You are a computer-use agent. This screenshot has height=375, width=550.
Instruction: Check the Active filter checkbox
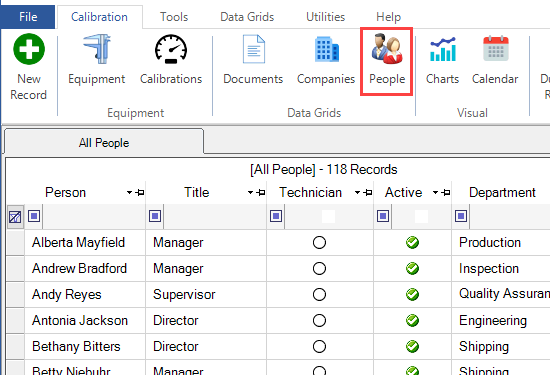[421, 216]
